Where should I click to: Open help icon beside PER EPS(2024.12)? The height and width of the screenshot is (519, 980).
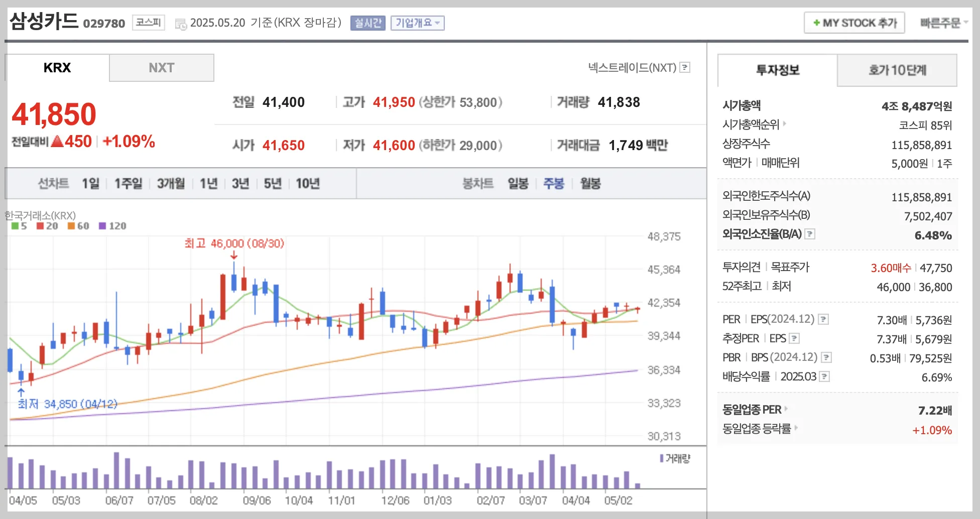pyautogui.click(x=823, y=319)
